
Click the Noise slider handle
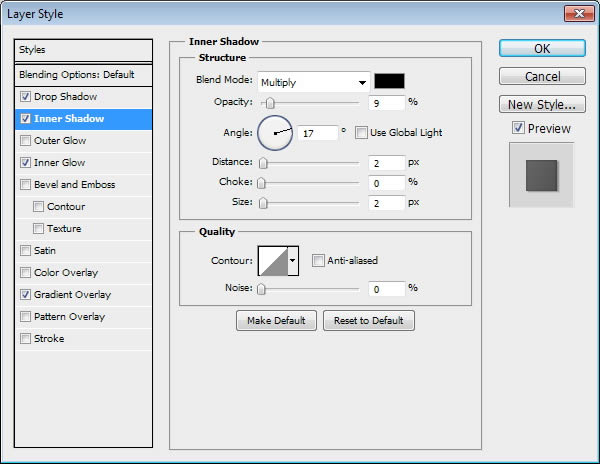(261, 289)
